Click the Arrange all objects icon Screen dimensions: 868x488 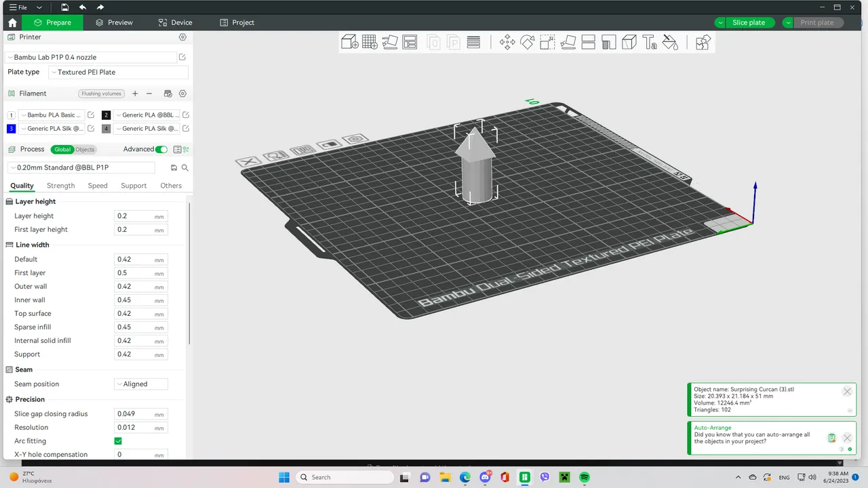[x=390, y=43]
